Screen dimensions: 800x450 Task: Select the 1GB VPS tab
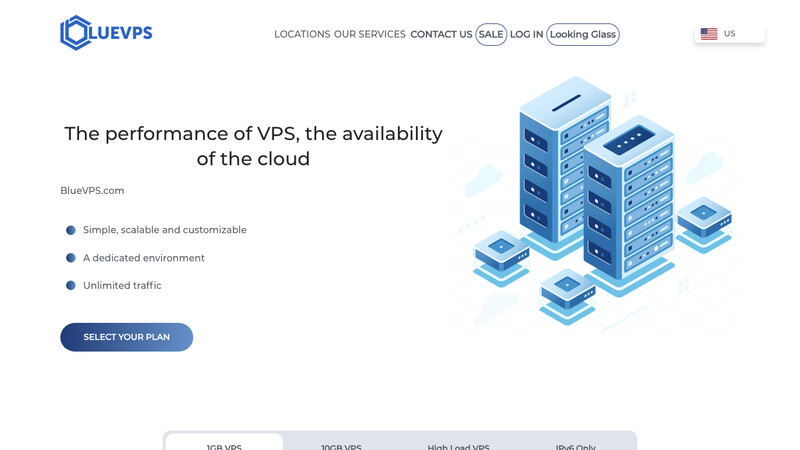coord(224,445)
